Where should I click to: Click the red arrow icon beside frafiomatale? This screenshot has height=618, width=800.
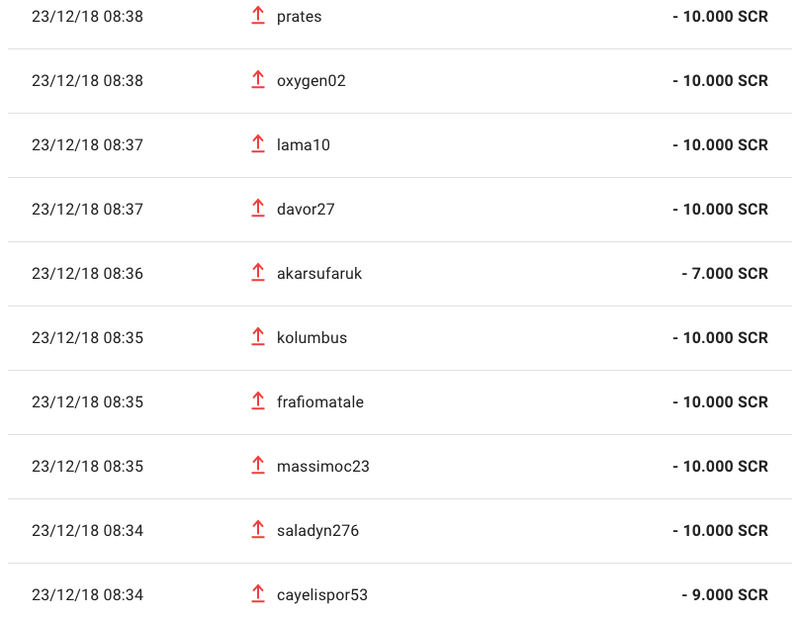point(258,401)
